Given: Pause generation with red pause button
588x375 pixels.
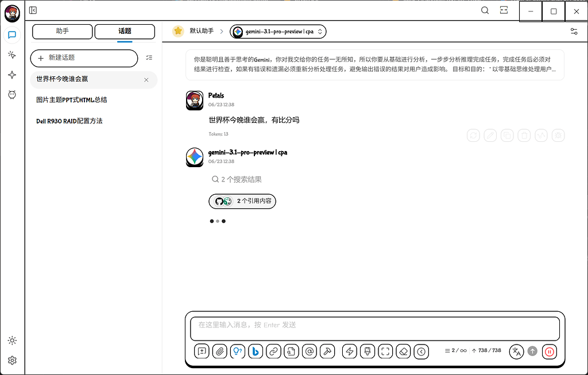Looking at the screenshot, I should coord(550,352).
